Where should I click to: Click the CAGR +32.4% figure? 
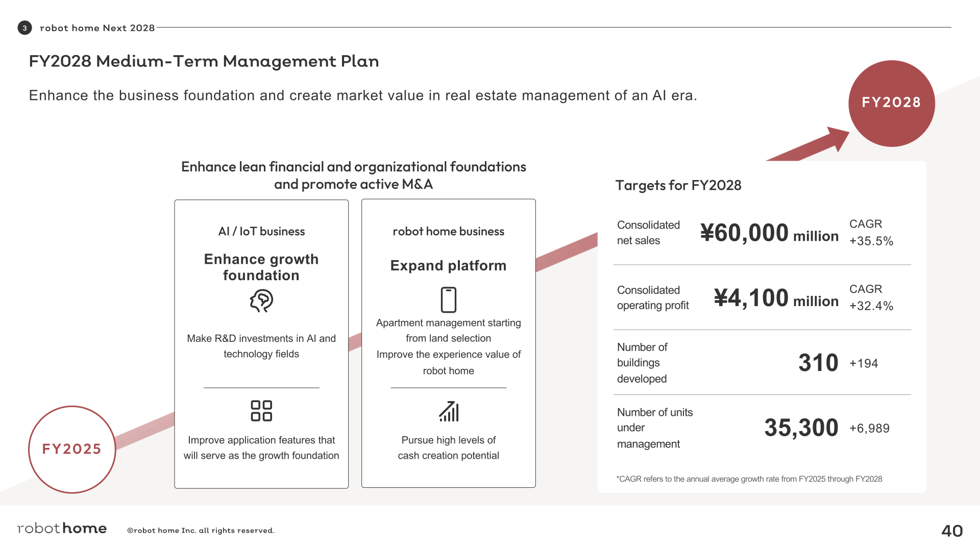tap(871, 297)
